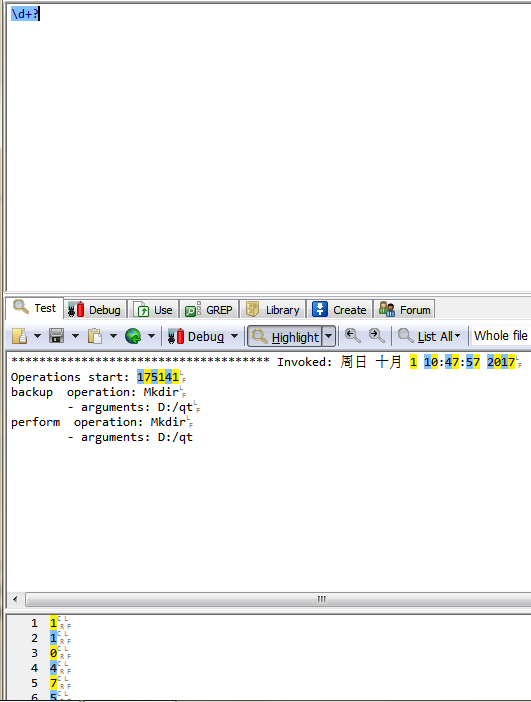Click the highlighted year 2017
This screenshot has height=702, width=531.
click(x=501, y=362)
